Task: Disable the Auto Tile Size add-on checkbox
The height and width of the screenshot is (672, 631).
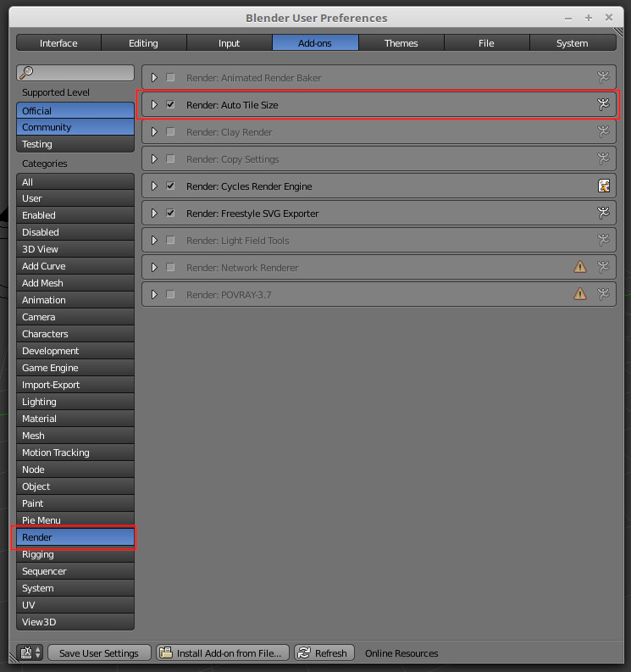Action: point(170,104)
